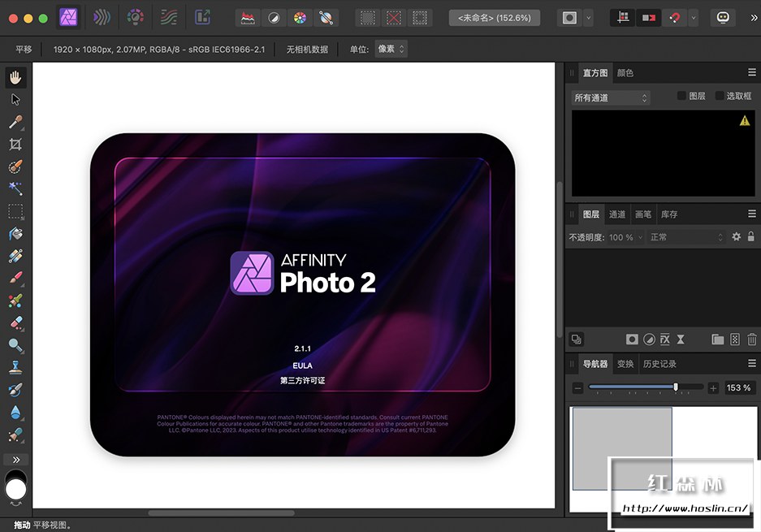This screenshot has height=532, width=761.
Task: Apply Auto Contrast
Action: [x=274, y=19]
